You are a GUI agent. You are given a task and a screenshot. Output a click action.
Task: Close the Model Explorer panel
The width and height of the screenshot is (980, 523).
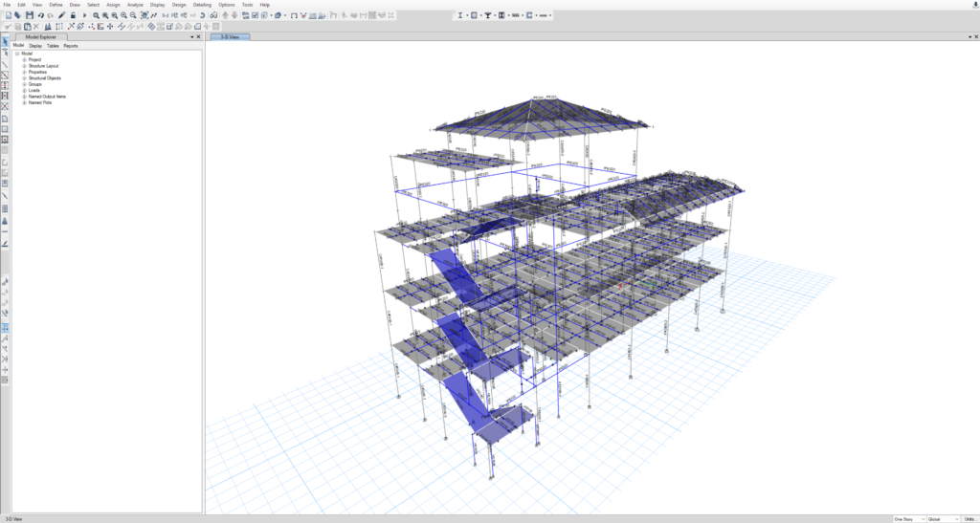[199, 36]
